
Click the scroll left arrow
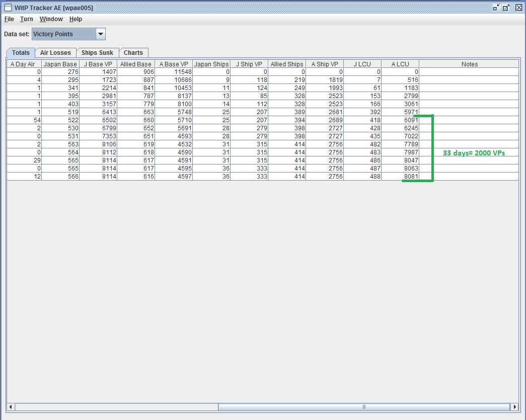(11, 407)
